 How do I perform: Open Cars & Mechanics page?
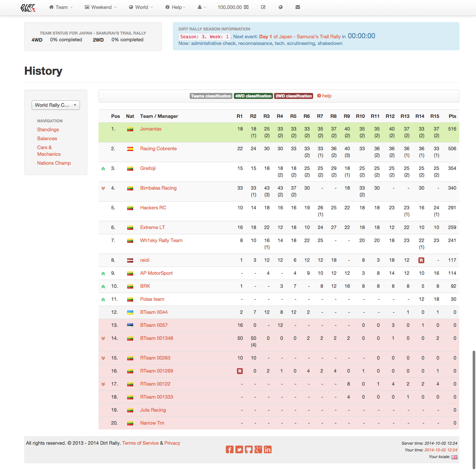(x=49, y=151)
